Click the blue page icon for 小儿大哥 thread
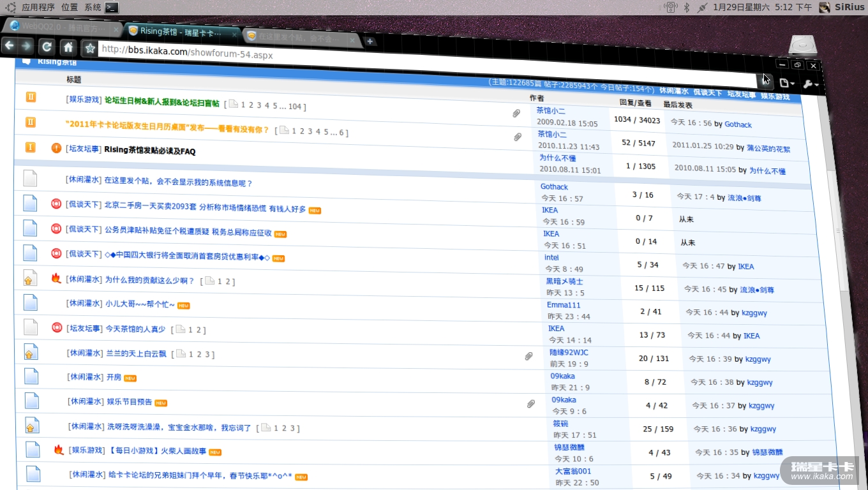This screenshot has height=490, width=868. [31, 302]
